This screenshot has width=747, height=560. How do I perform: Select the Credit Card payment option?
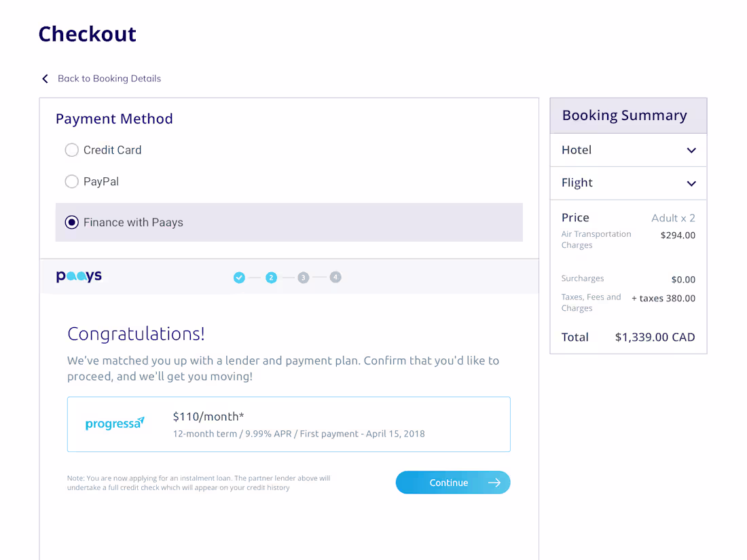coord(71,150)
